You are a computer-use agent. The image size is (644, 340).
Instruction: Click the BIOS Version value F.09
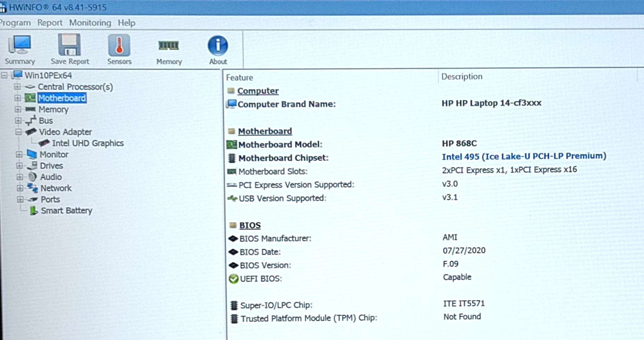click(451, 264)
